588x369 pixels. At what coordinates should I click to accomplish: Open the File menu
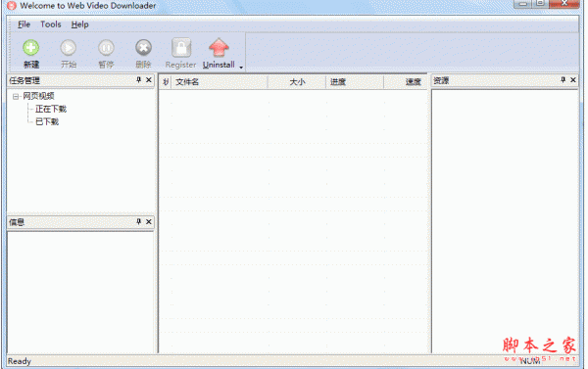pos(24,24)
